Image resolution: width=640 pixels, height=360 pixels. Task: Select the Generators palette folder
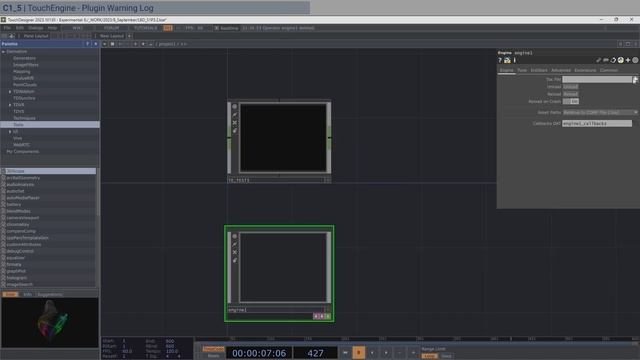pyautogui.click(x=24, y=58)
